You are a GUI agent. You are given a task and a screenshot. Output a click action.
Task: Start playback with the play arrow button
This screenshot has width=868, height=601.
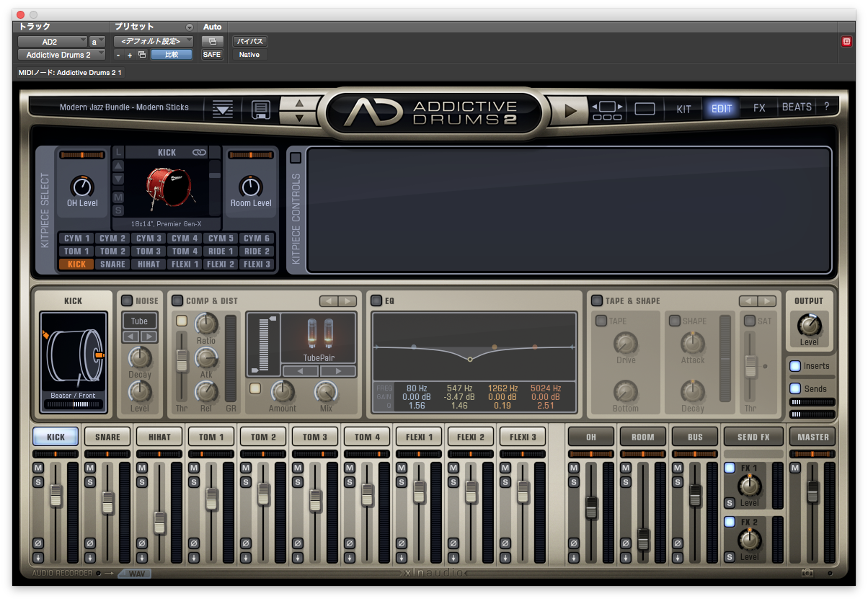point(571,110)
